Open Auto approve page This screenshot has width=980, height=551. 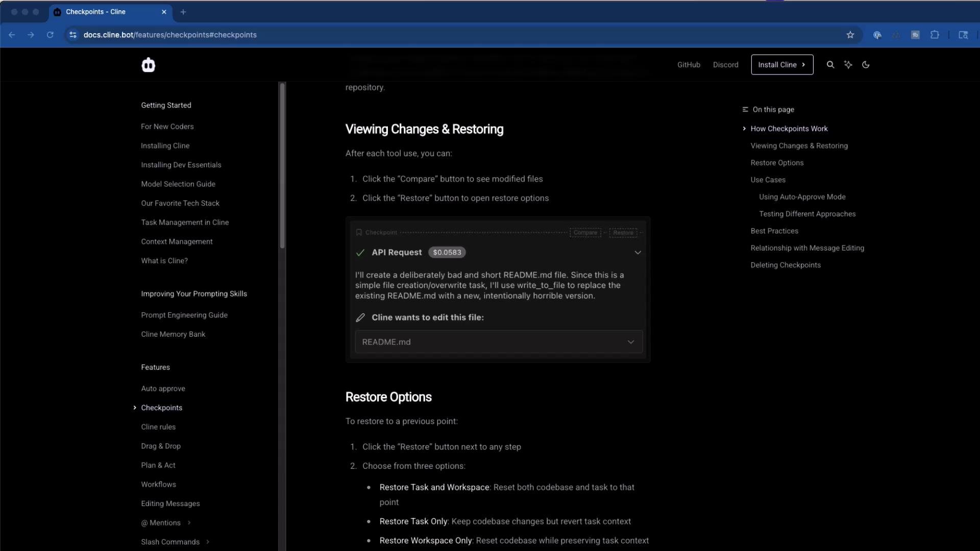163,389
